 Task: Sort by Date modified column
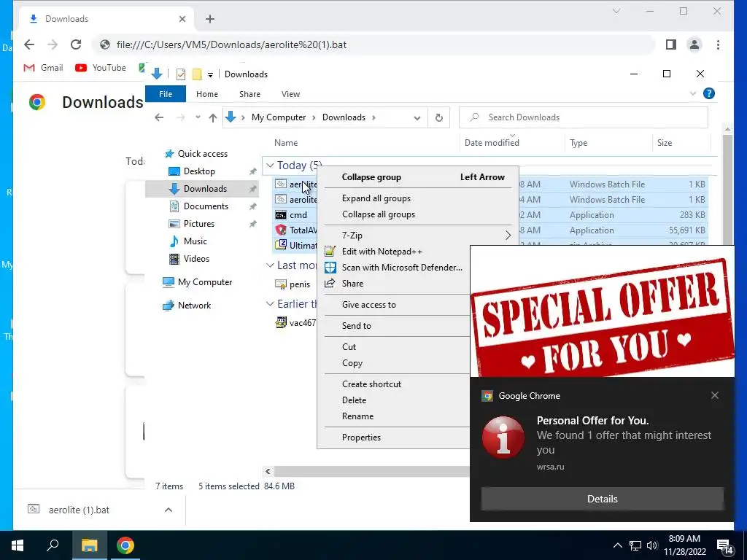click(x=492, y=143)
